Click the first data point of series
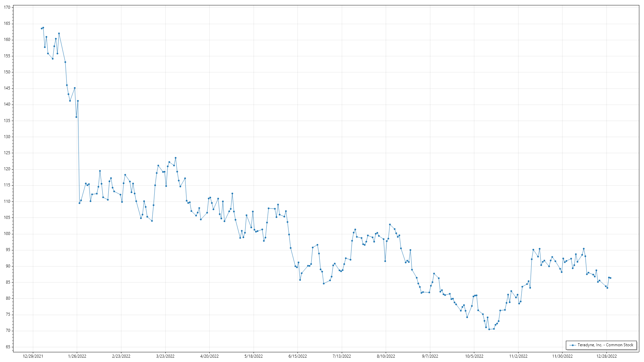Image resolution: width=644 pixels, height=362 pixels. click(42, 28)
